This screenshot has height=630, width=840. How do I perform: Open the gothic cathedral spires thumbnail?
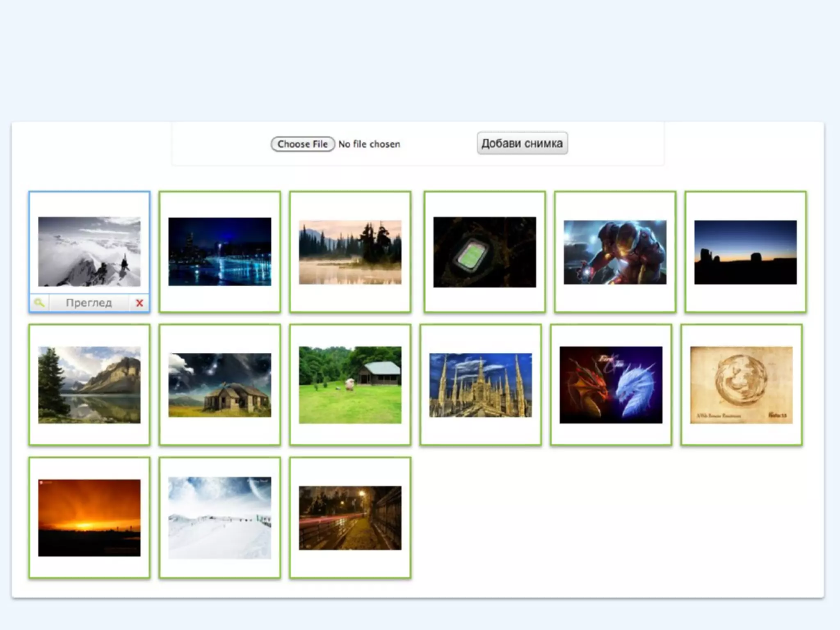click(480, 385)
